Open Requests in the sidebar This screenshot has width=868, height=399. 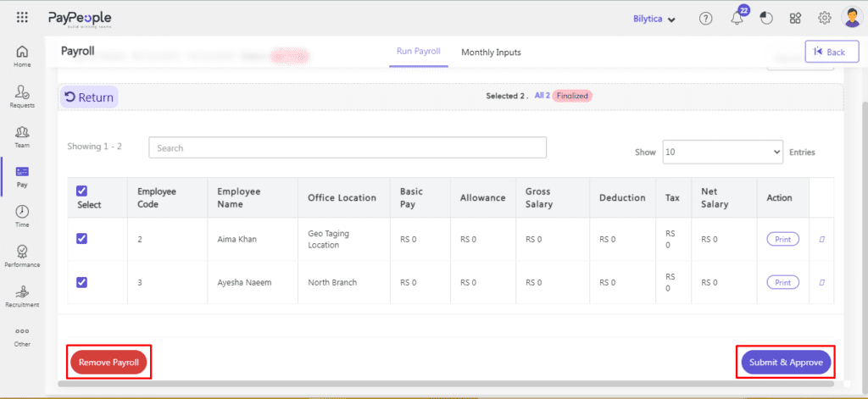22,97
